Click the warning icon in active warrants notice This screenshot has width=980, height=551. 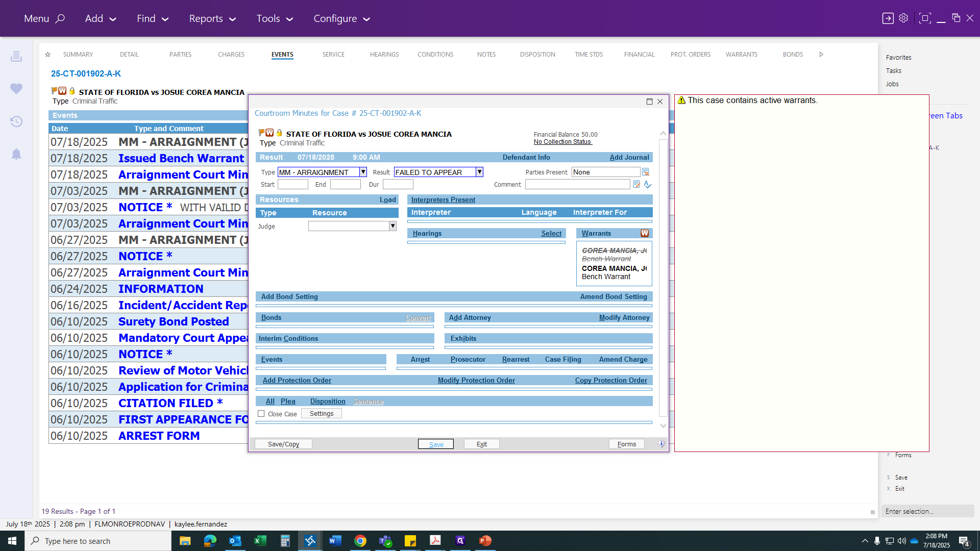pyautogui.click(x=681, y=100)
